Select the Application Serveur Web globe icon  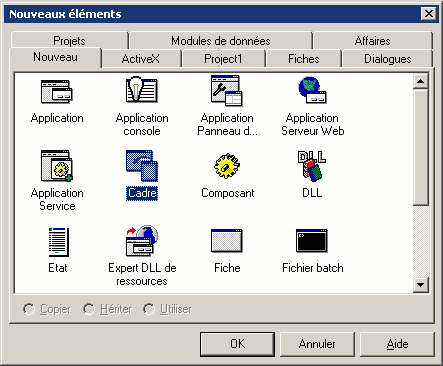(x=312, y=90)
